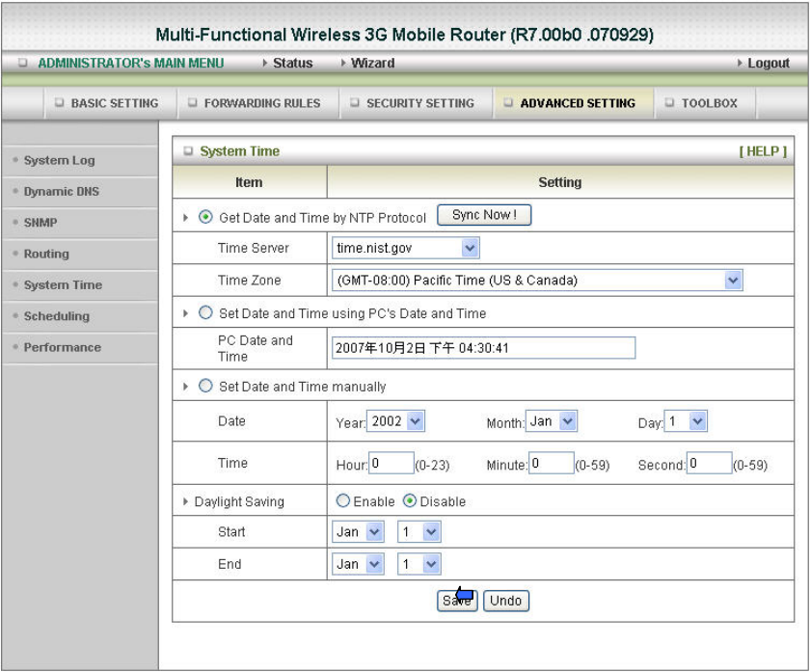Open the HELP link

[x=763, y=151]
